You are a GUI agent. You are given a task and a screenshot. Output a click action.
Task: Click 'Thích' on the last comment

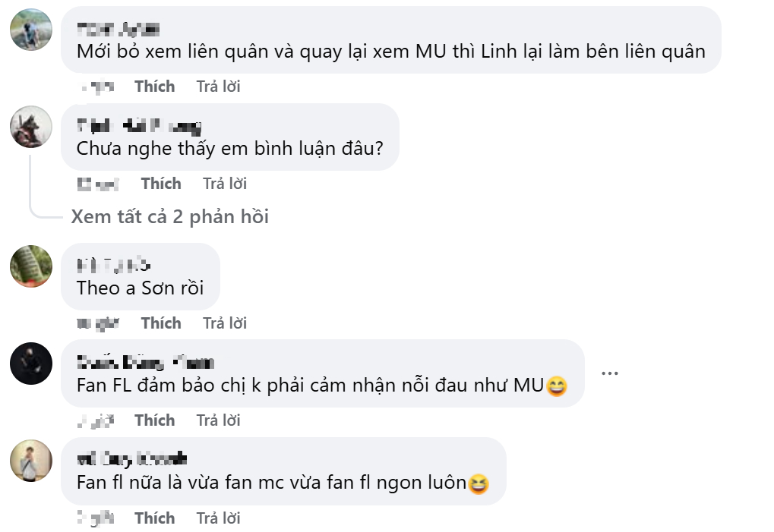click(155, 518)
